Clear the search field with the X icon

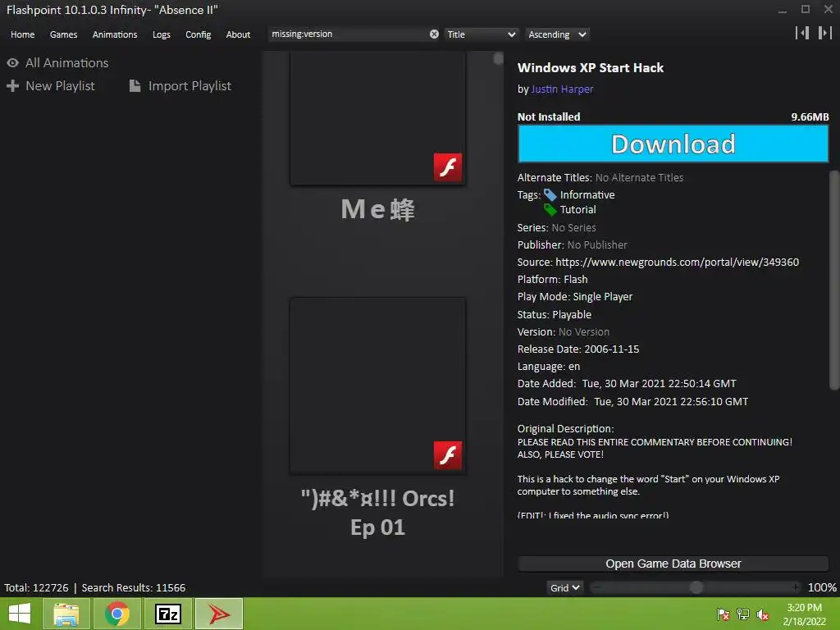coord(434,34)
